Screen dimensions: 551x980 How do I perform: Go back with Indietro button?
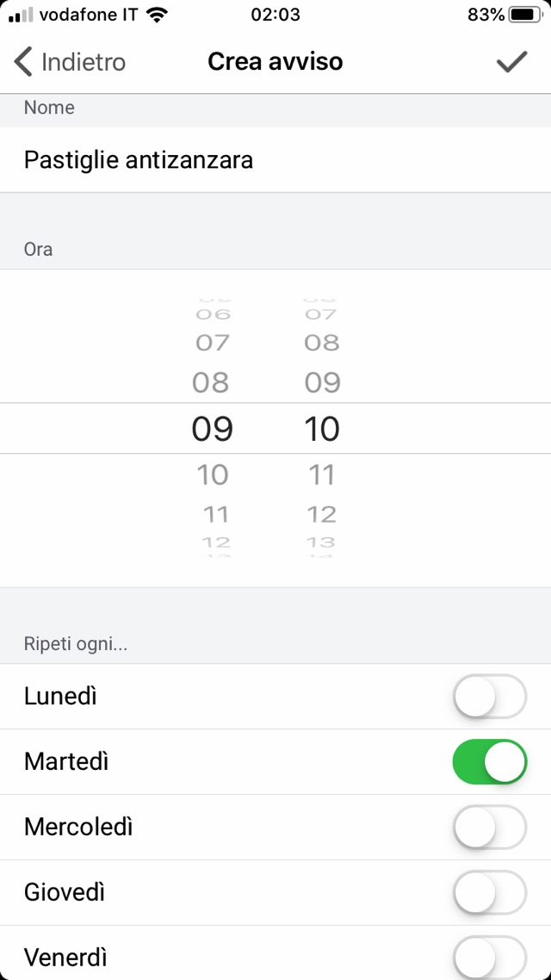click(71, 62)
